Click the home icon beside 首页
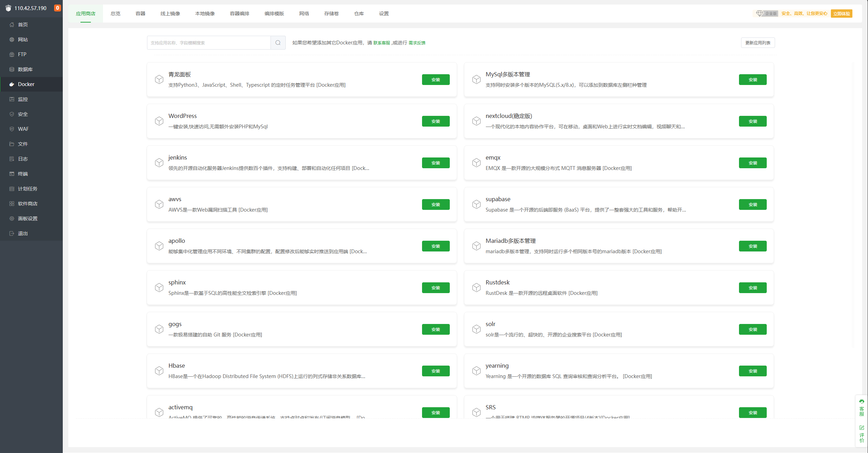Viewport: 868px width, 453px height. coord(12,25)
